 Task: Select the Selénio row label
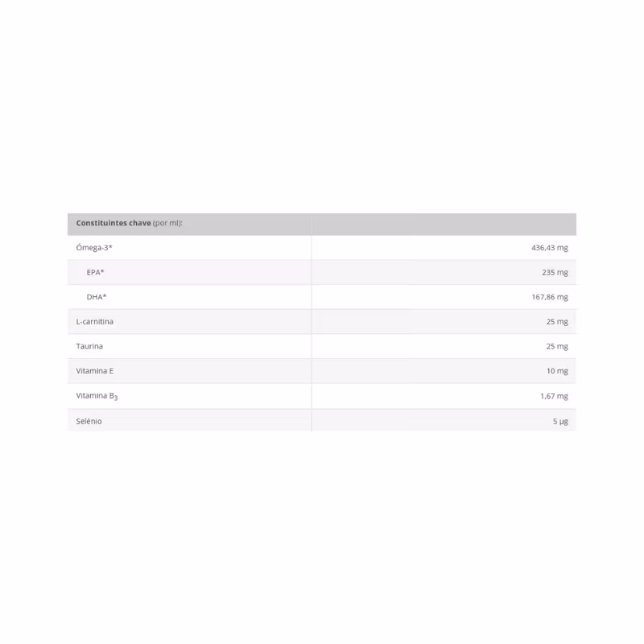(x=89, y=421)
